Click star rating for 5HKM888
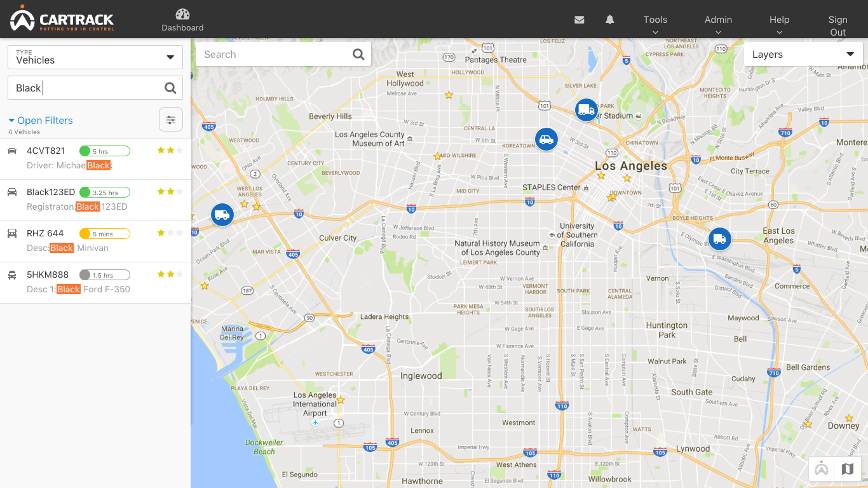 [170, 274]
